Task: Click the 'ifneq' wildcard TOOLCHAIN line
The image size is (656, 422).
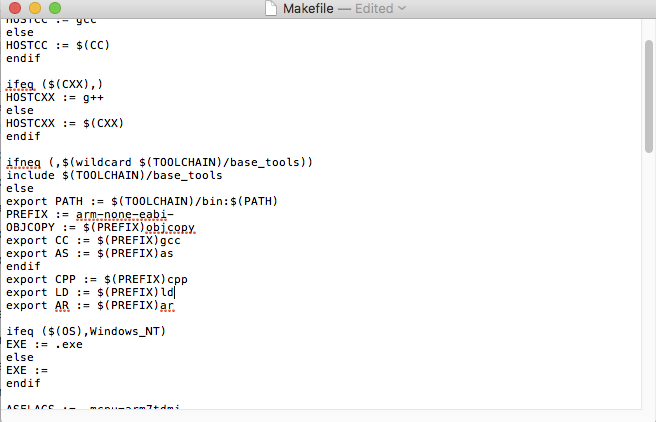Action: tap(160, 162)
